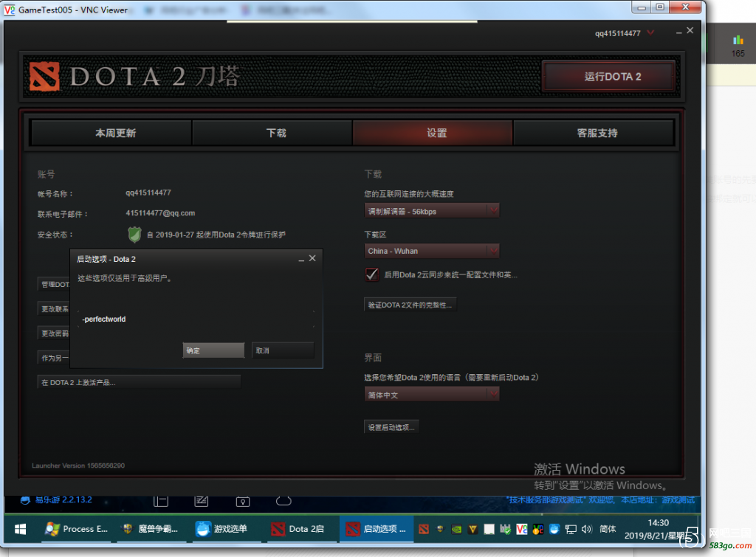The width and height of the screenshot is (756, 557).
Task: Minimize the Dota 2 launcher window
Action: [x=679, y=32]
